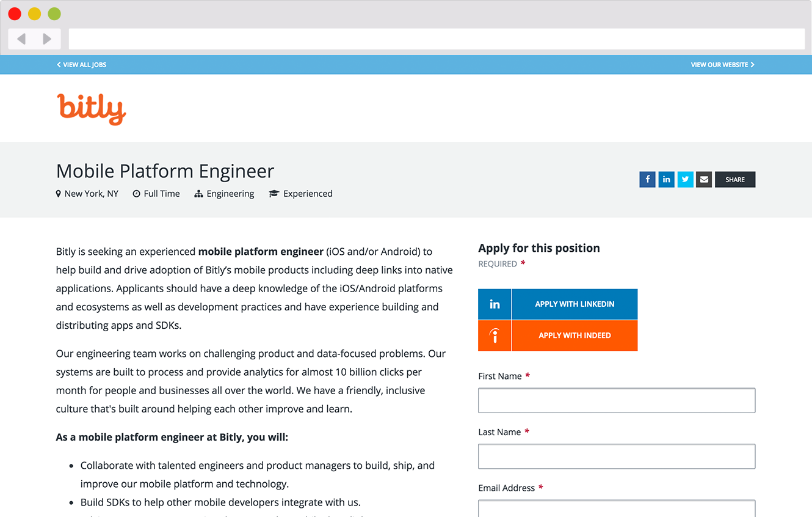Share job on Twitter
Image resolution: width=812 pixels, height=517 pixels.
coord(685,180)
